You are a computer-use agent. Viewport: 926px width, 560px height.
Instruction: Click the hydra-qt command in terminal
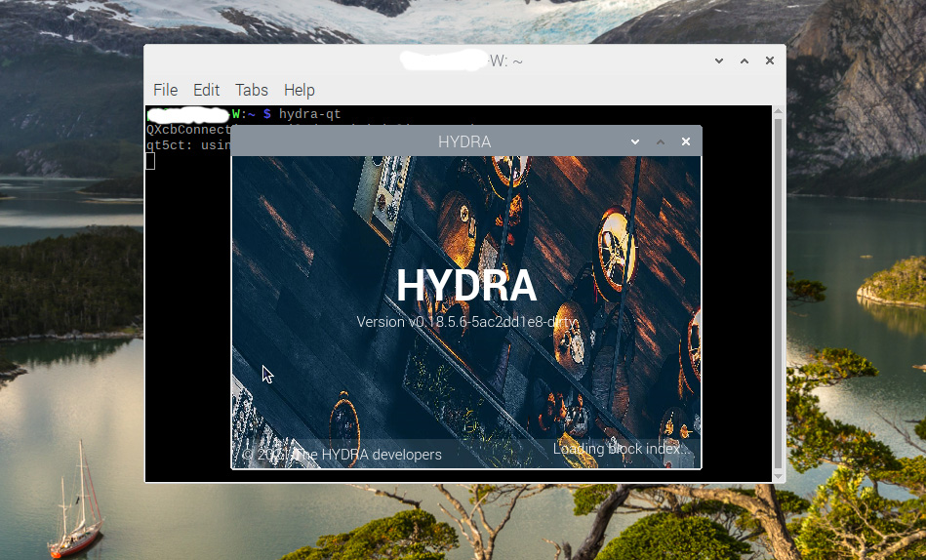(309, 115)
